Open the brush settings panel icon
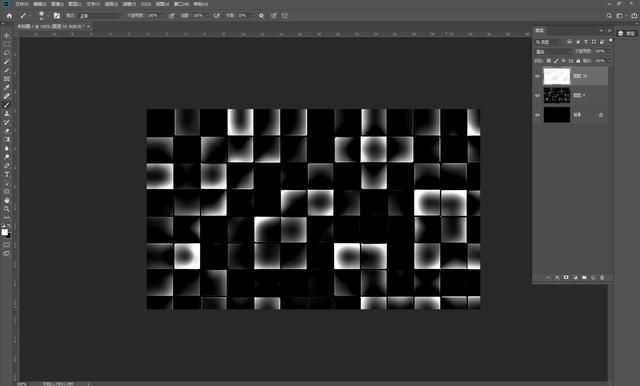 (x=57, y=16)
